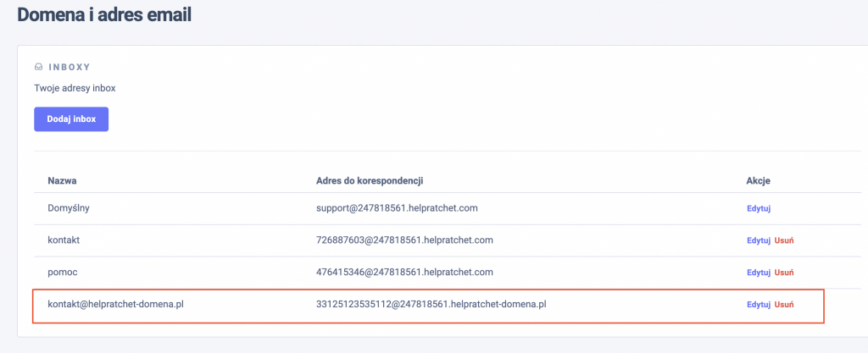Click the Adres do korespondencji column header
868x353 pixels.
point(369,181)
